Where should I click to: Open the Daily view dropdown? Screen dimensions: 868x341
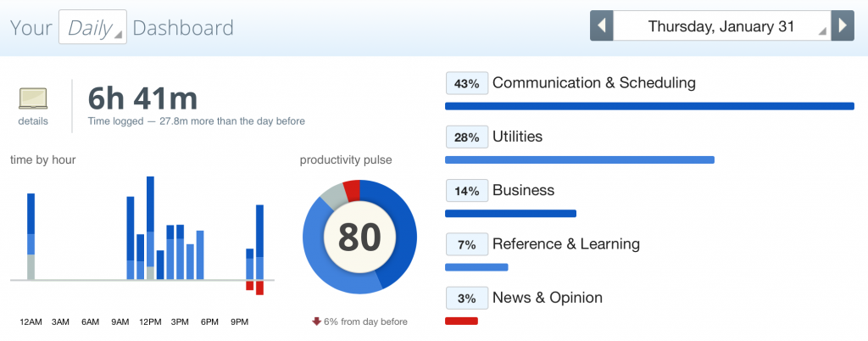coord(93,27)
